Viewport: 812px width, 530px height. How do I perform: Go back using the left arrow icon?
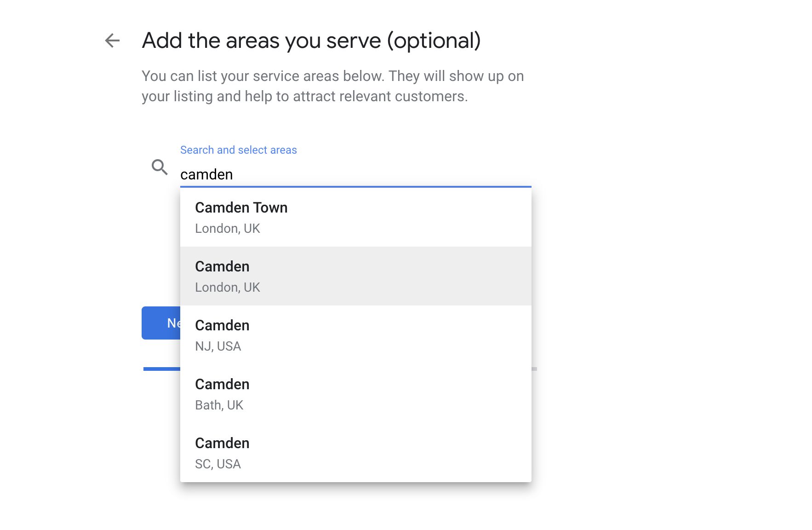112,40
